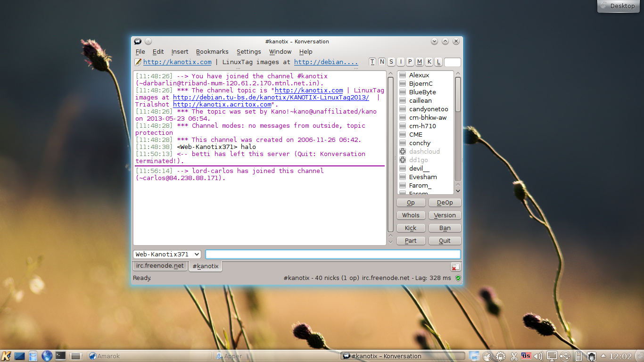Screen dimensions: 644x362
Task: Click the nick icon beside Alexux
Action: [403, 75]
